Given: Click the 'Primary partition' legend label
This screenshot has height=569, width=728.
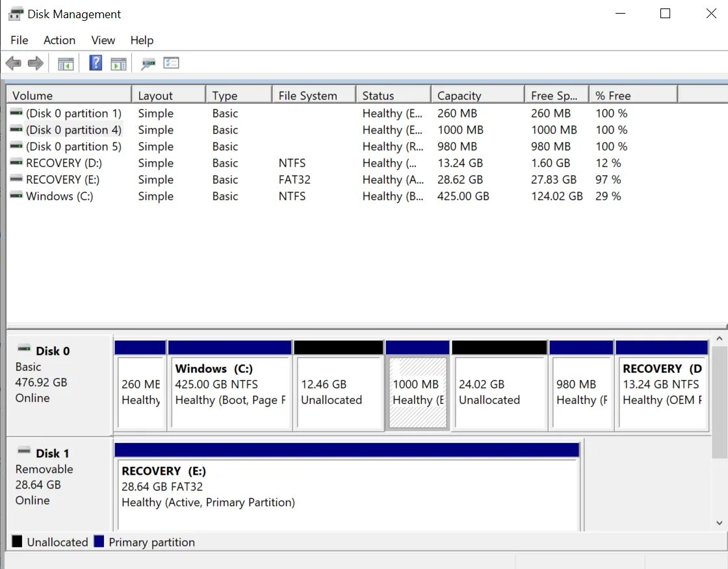Looking at the screenshot, I should click(x=152, y=542).
